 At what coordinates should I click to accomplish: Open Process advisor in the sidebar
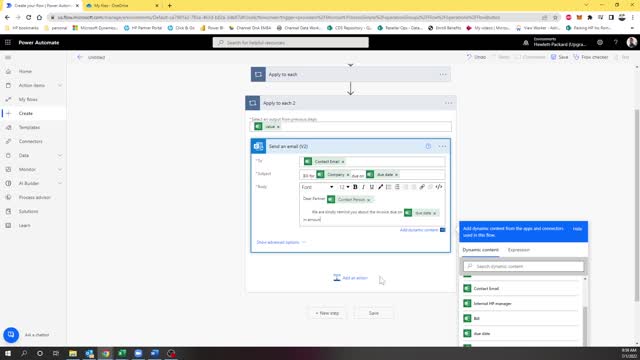[34, 198]
